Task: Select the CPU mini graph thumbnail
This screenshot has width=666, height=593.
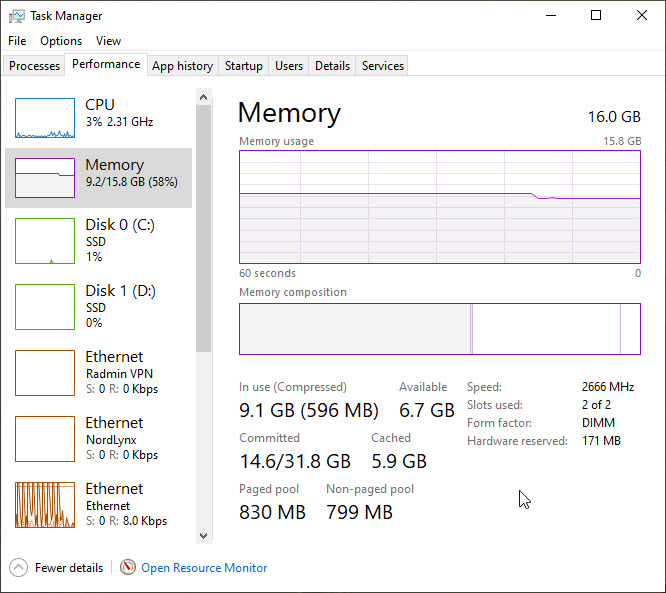Action: click(x=45, y=118)
